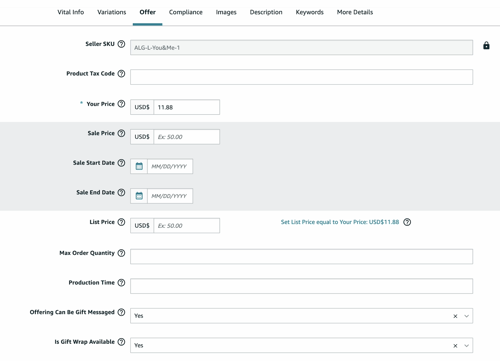Image resolution: width=500 pixels, height=361 pixels.
Task: Go to the More Details tab
Action: pyautogui.click(x=355, y=12)
